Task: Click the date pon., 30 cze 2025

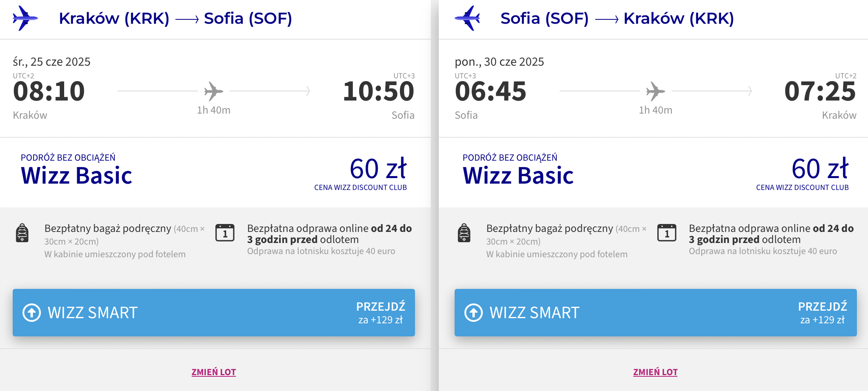Action: (499, 62)
